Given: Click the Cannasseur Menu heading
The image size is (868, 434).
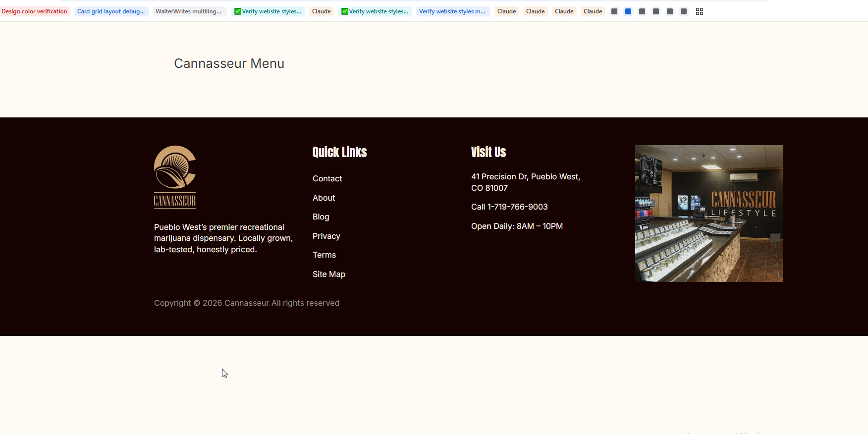Looking at the screenshot, I should click(229, 63).
